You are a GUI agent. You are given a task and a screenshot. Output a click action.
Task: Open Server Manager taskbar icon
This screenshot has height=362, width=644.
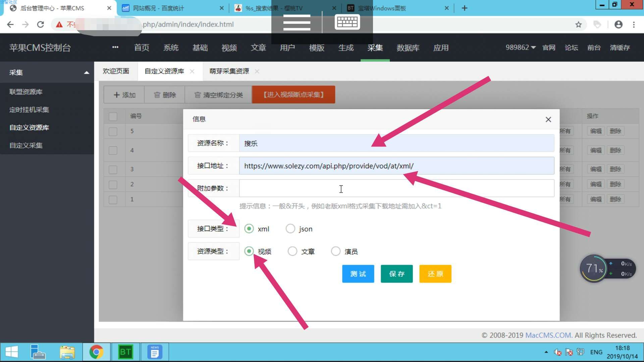38,352
